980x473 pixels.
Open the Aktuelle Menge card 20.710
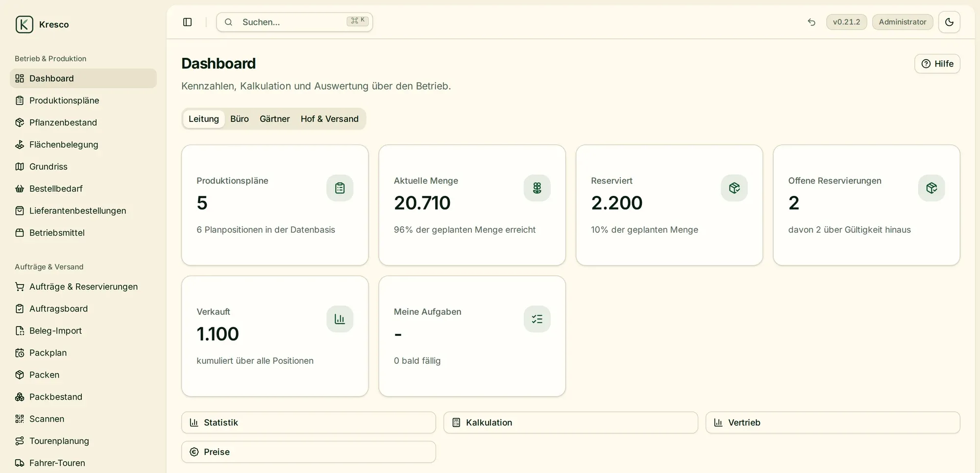coord(472,205)
